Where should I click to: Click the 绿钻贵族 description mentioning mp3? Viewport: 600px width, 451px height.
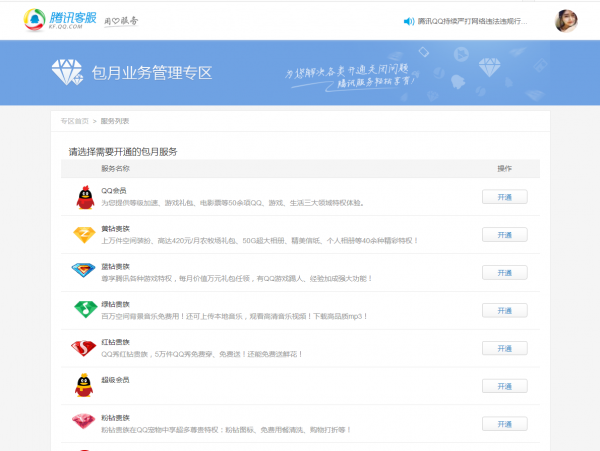[x=234, y=316]
